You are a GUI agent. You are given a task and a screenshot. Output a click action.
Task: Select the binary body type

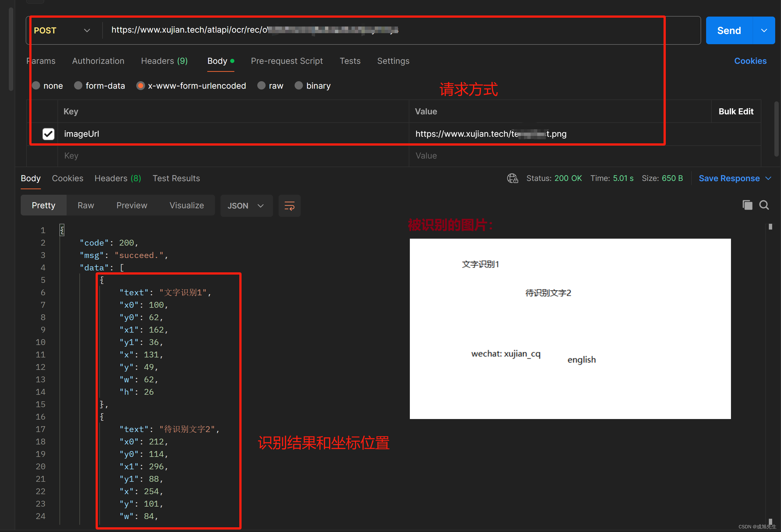298,86
